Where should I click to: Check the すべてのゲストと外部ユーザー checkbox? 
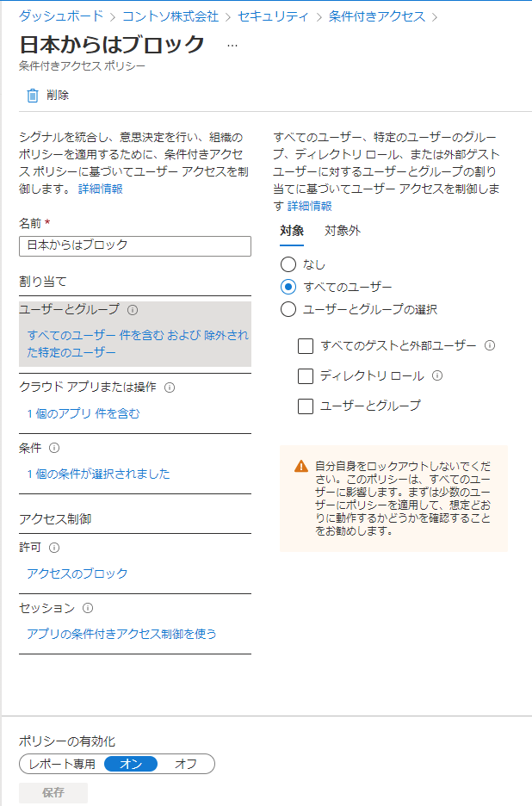(x=306, y=344)
